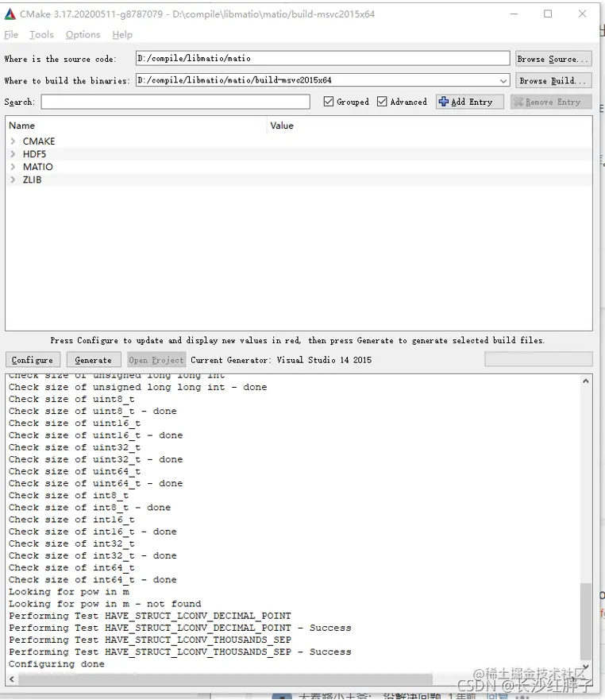Open the Options menu
Image resolution: width=605 pixels, height=700 pixels.
(x=83, y=35)
